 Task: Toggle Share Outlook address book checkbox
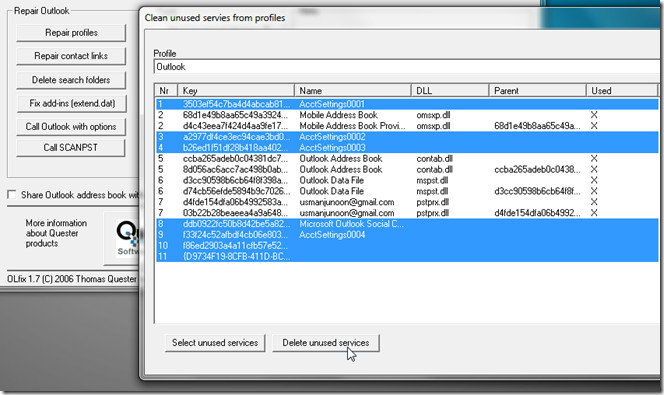(12, 195)
